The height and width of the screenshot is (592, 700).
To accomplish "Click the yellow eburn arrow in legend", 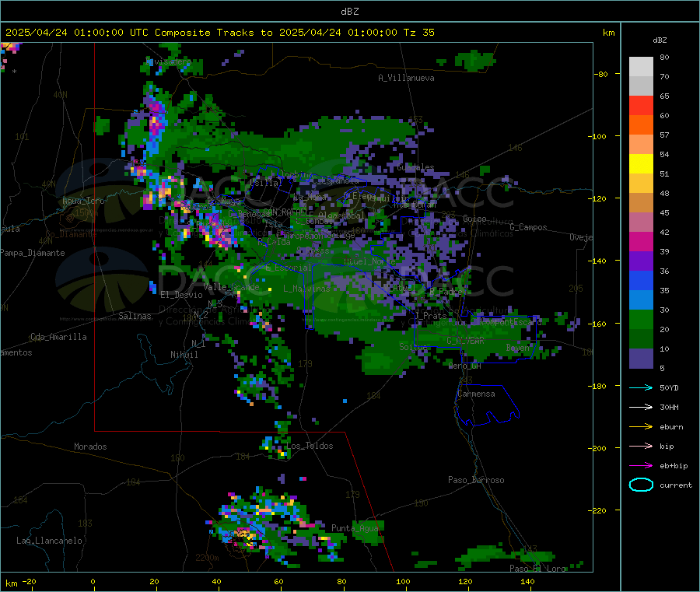I will (x=641, y=427).
